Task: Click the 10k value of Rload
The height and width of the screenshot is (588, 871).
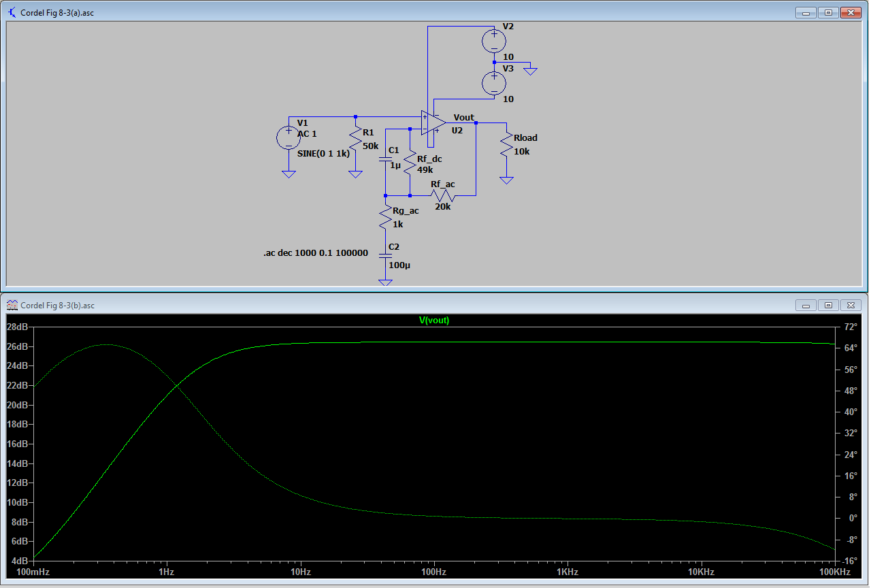Action: tap(522, 151)
